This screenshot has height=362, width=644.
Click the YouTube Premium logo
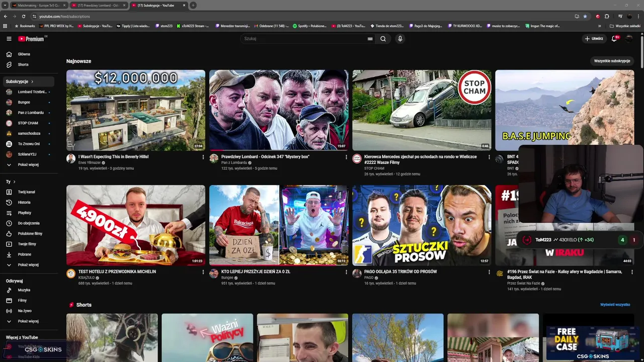(31, 39)
